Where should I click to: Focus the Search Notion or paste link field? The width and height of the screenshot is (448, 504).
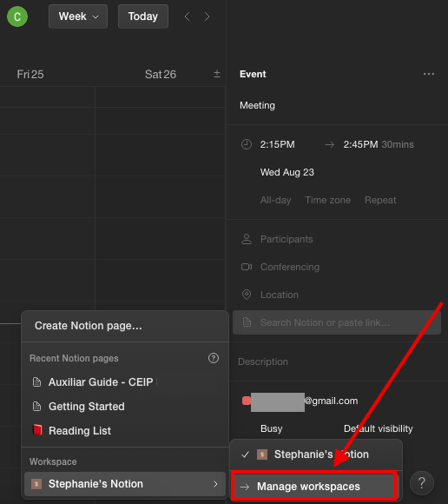coord(337,322)
